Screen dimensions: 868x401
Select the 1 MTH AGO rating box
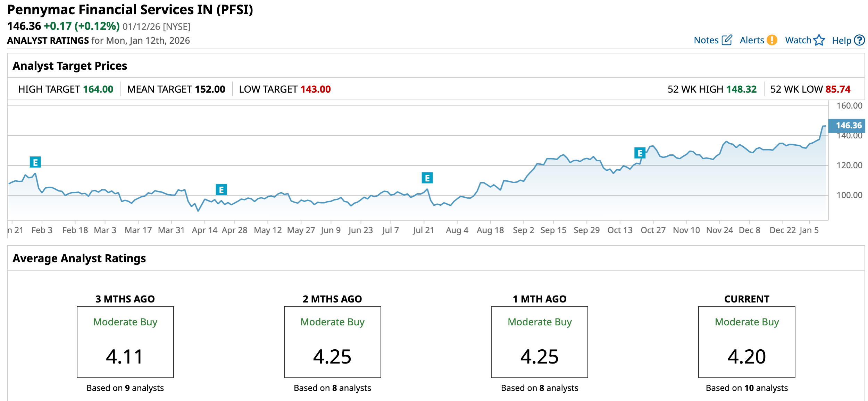pyautogui.click(x=539, y=342)
